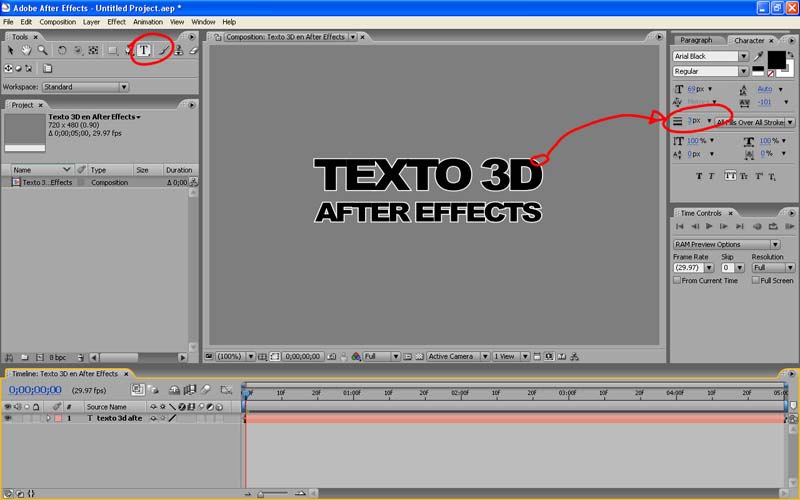The width and height of the screenshot is (800, 500).
Task: Select the Pan Behind tool
Action: pyautogui.click(x=93, y=50)
